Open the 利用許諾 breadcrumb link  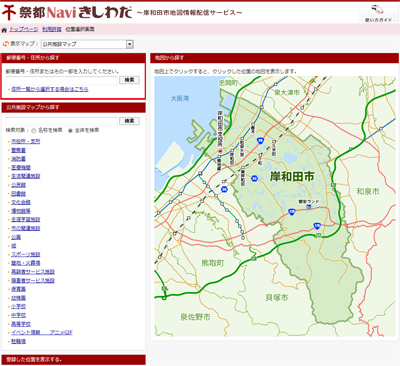point(52,29)
